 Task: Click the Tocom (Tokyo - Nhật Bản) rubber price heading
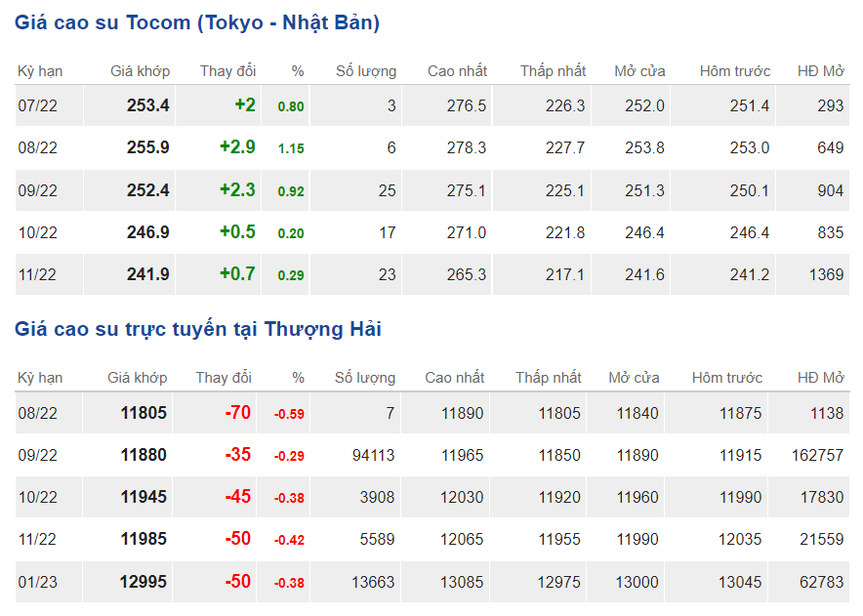click(197, 22)
